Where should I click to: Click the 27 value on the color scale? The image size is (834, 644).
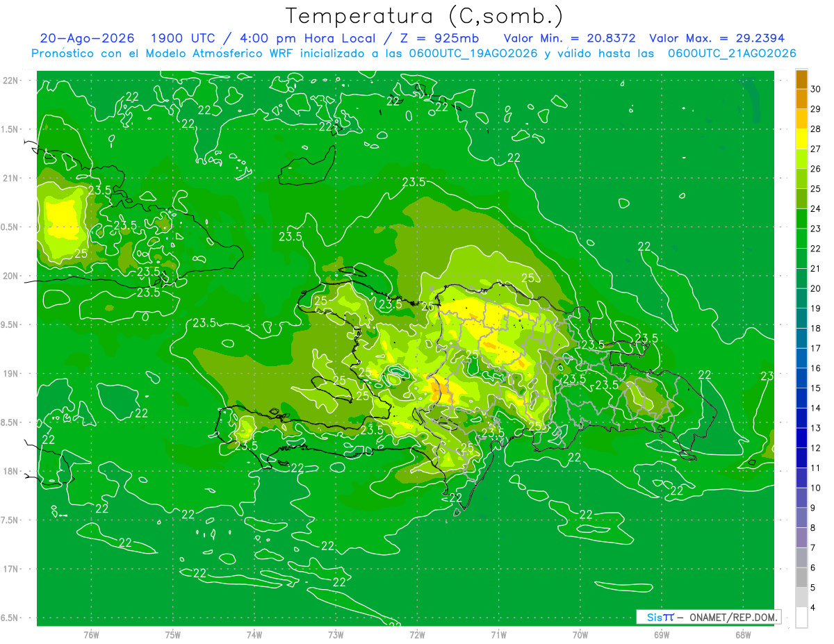[x=816, y=149]
